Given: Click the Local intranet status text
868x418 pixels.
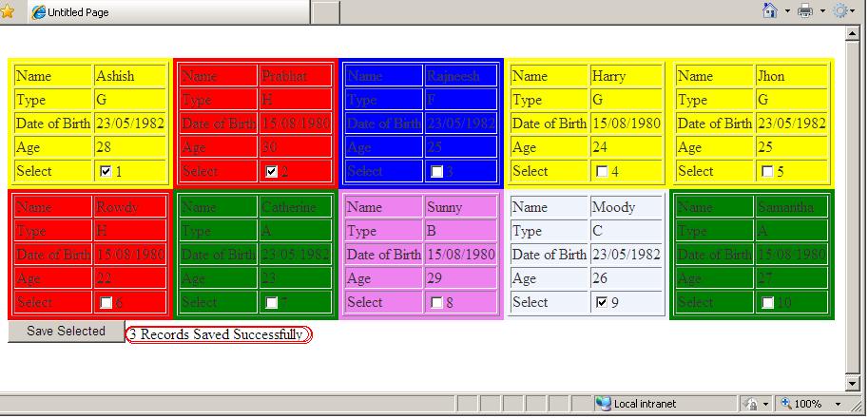Looking at the screenshot, I should pos(645,404).
